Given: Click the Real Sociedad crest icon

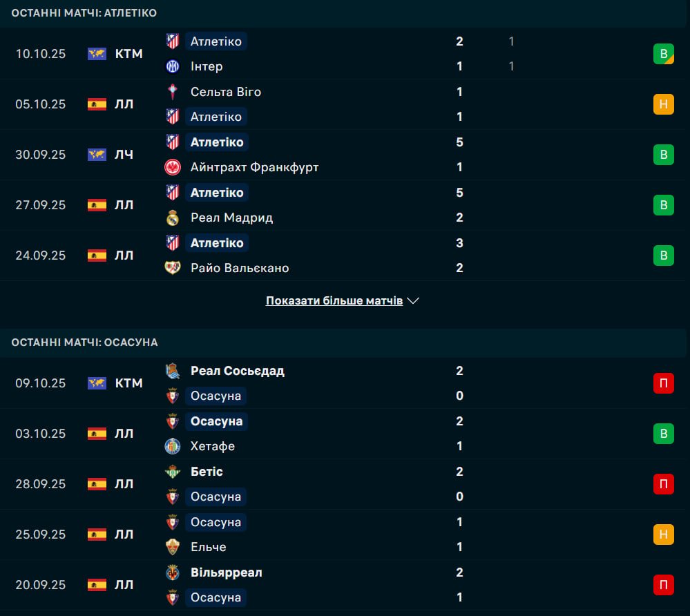Looking at the screenshot, I should [172, 371].
